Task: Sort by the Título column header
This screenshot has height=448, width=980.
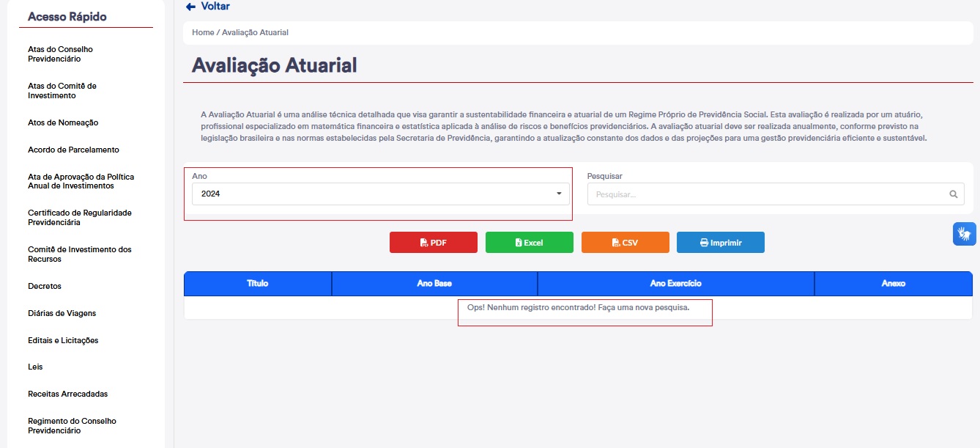Action: click(257, 284)
